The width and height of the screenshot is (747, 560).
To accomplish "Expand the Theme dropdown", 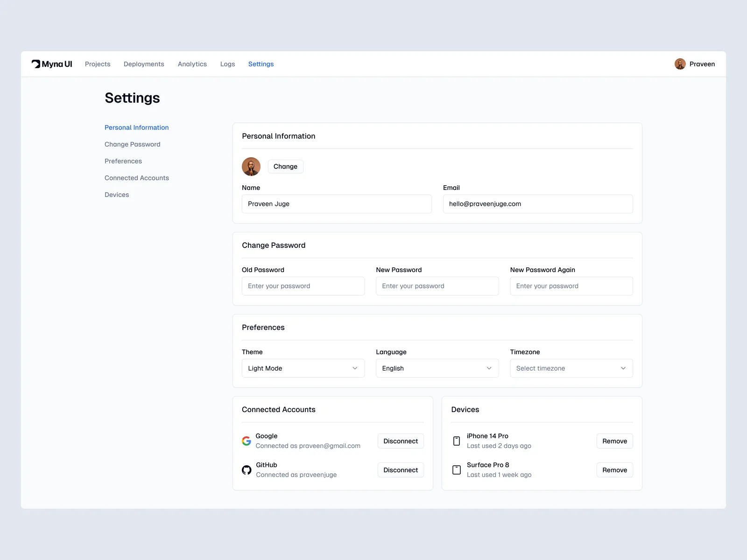I will click(303, 368).
